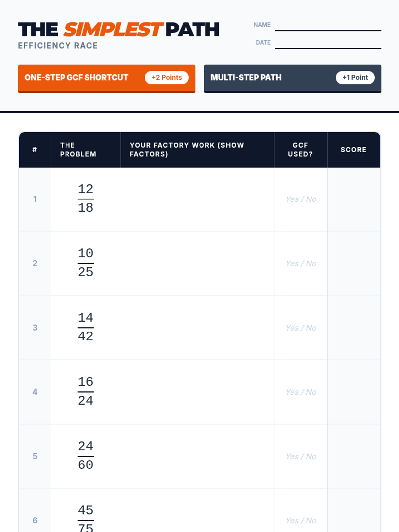399x532 pixels.
Task: Click Yes / No for fraction 16/24
Action: click(x=301, y=392)
